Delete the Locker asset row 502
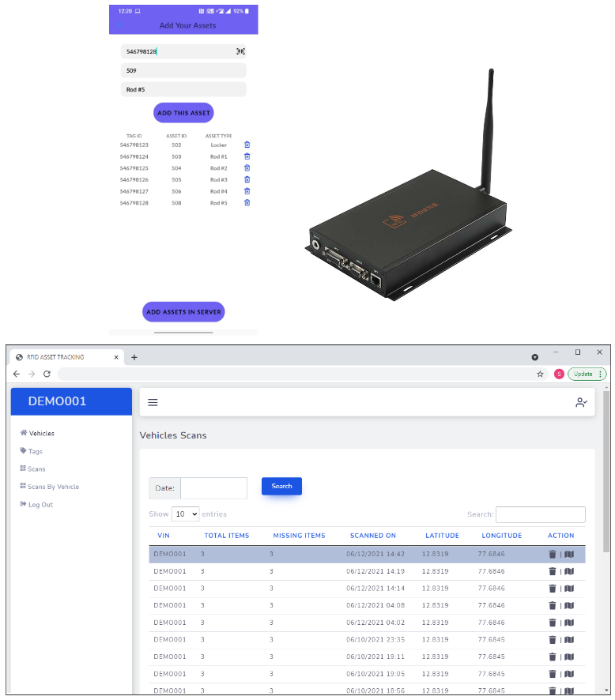615x700 pixels. (x=247, y=145)
